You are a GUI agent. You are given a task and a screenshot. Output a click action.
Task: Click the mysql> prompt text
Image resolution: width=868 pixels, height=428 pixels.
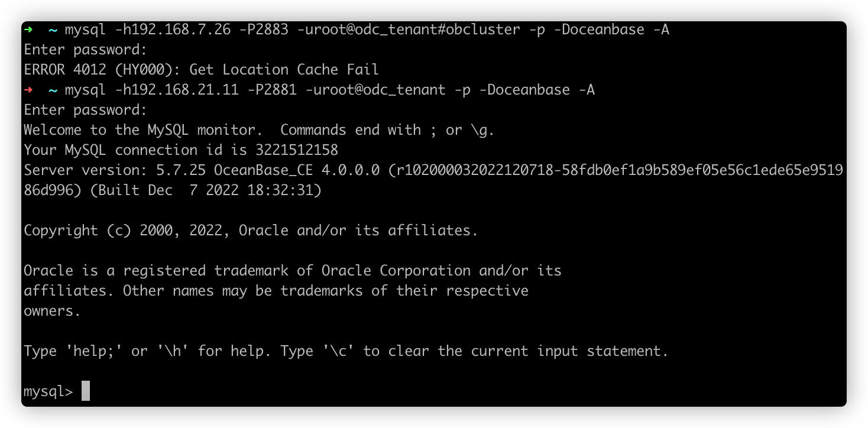click(48, 391)
